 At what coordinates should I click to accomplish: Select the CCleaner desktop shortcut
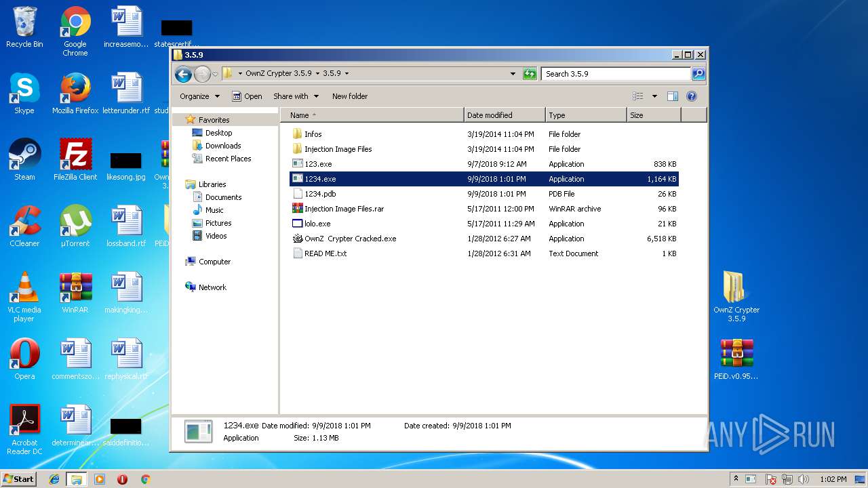pyautogui.click(x=24, y=226)
